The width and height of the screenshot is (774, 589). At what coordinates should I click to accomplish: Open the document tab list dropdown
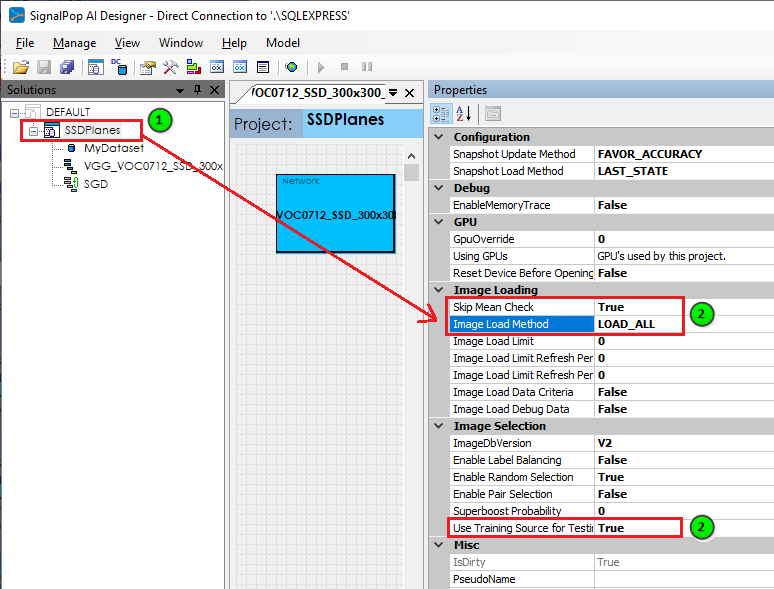(x=393, y=92)
